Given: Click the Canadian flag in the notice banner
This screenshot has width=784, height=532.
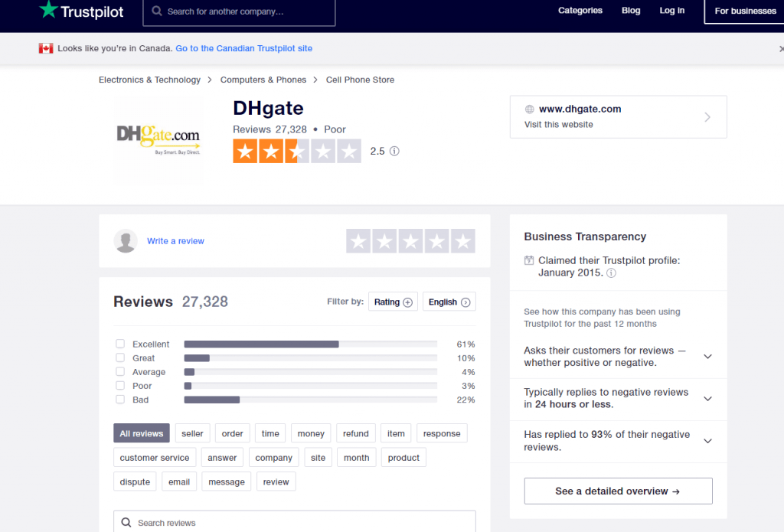Looking at the screenshot, I should (45, 47).
